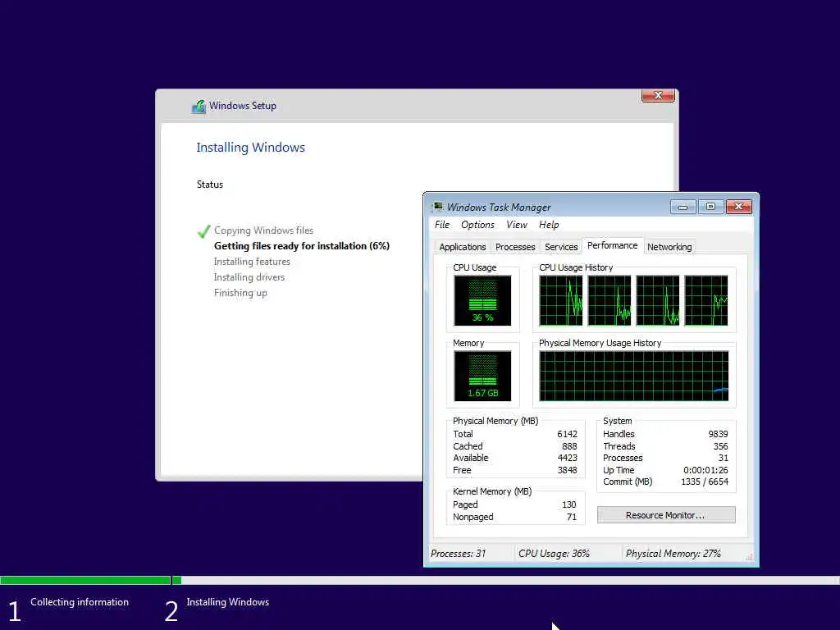Open the View menu in Task Manager

click(x=517, y=225)
